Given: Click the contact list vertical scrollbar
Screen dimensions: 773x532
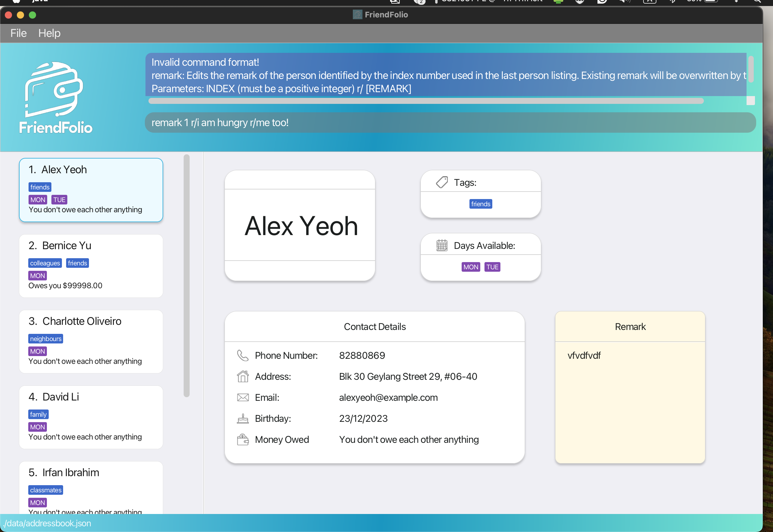Looking at the screenshot, I should click(187, 275).
